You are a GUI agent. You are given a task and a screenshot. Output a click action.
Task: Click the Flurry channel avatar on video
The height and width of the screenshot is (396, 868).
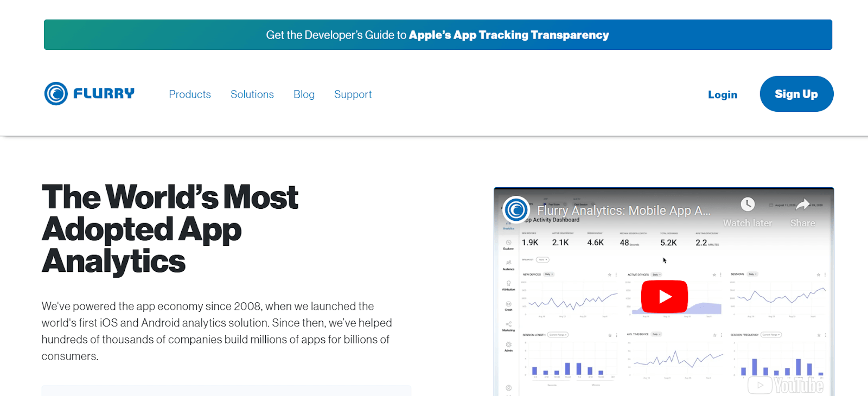(x=516, y=209)
